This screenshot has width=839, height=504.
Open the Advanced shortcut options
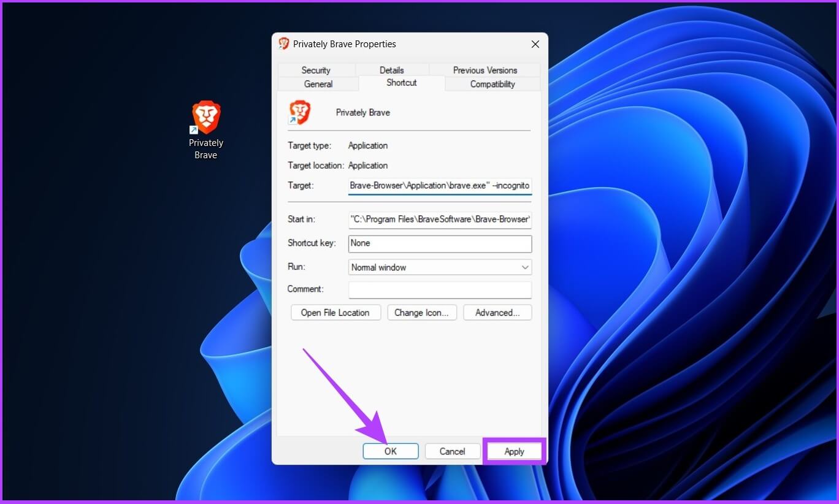pyautogui.click(x=497, y=313)
